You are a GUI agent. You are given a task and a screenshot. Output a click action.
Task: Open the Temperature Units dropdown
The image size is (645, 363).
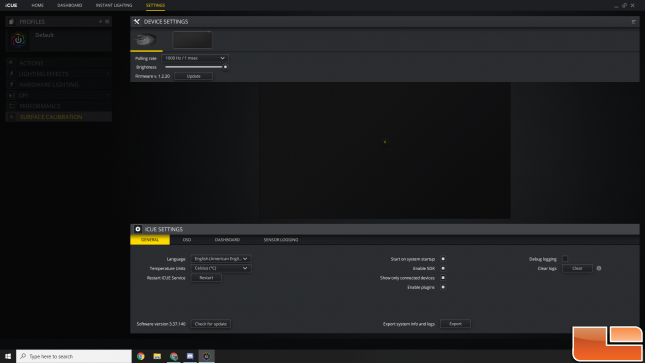[221, 268]
